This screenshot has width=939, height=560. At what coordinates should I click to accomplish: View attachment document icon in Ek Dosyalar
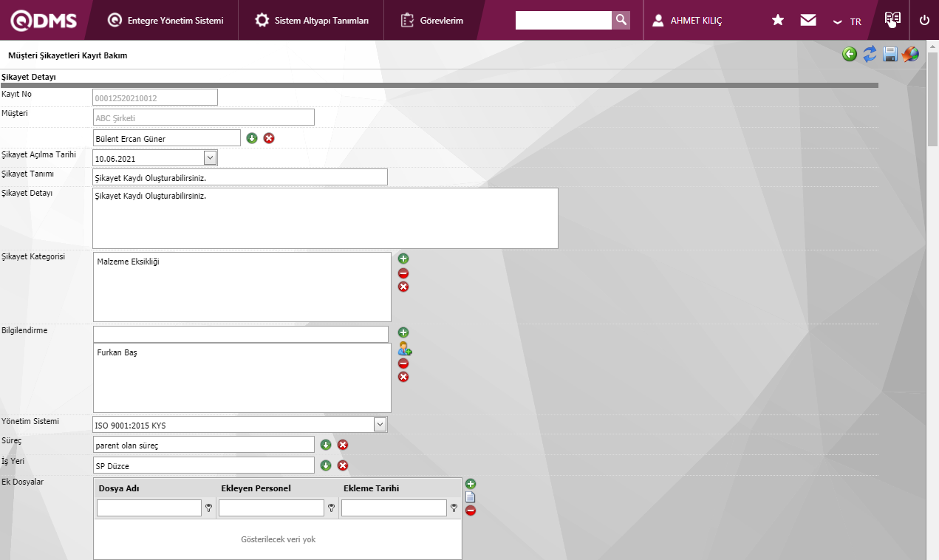point(470,497)
